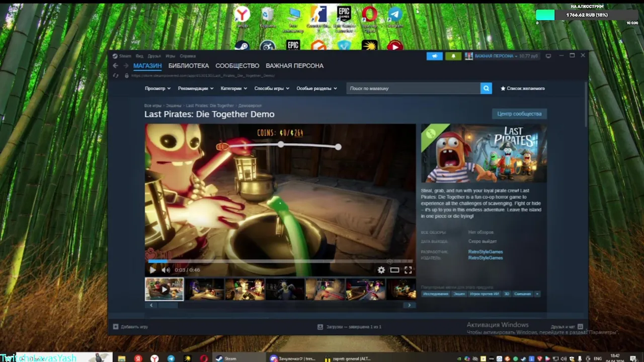Open Все игры breadcrumb link
This screenshot has width=644, height=362.
153,106
